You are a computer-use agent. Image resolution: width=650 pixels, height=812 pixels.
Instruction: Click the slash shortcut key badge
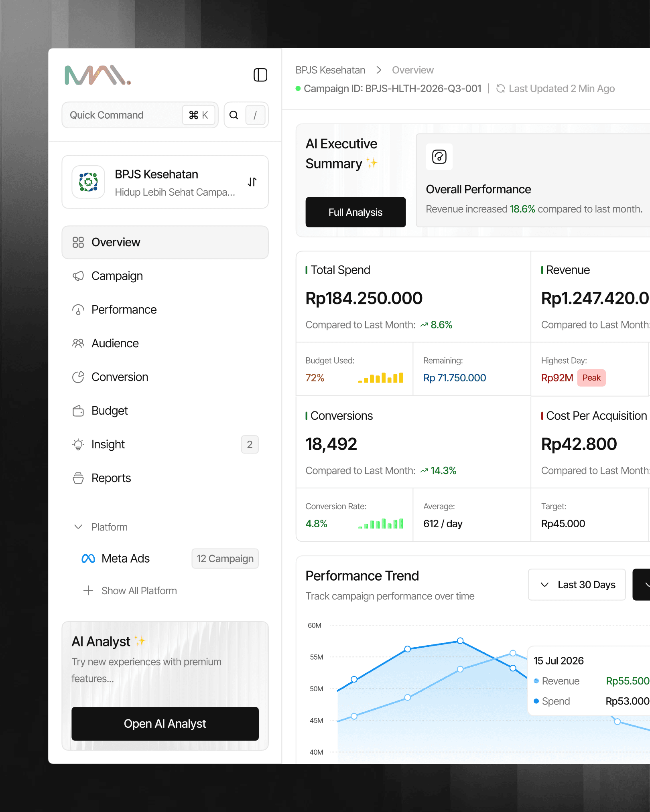[x=255, y=115]
